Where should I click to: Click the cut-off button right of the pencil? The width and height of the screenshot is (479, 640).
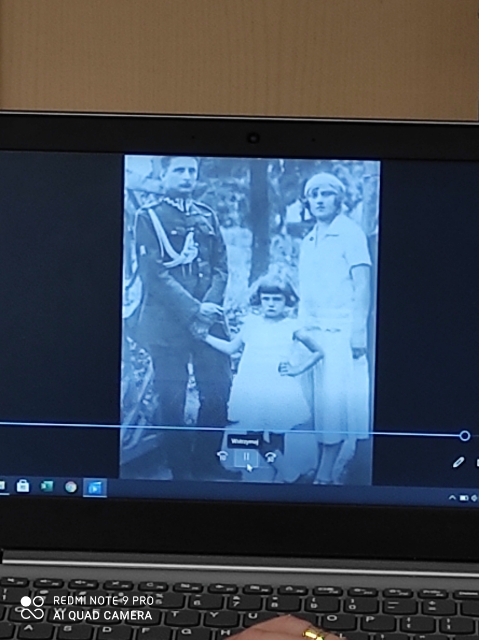477,463
